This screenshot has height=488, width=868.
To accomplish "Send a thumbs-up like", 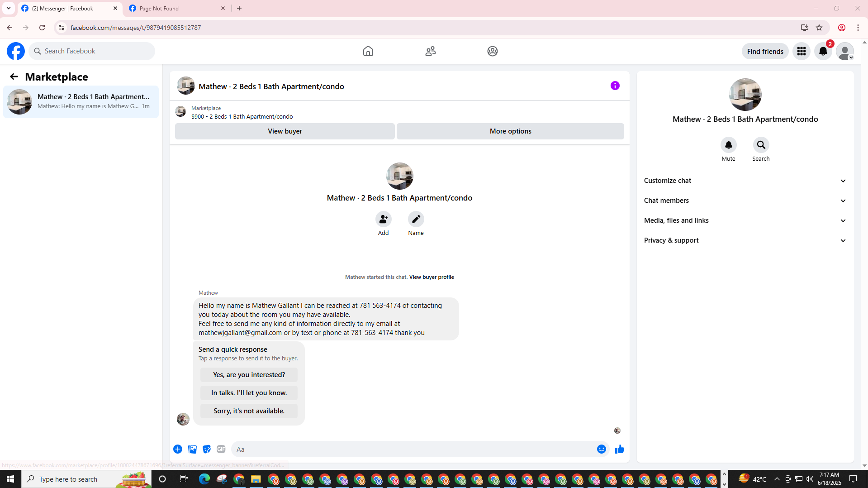I will click(x=620, y=449).
